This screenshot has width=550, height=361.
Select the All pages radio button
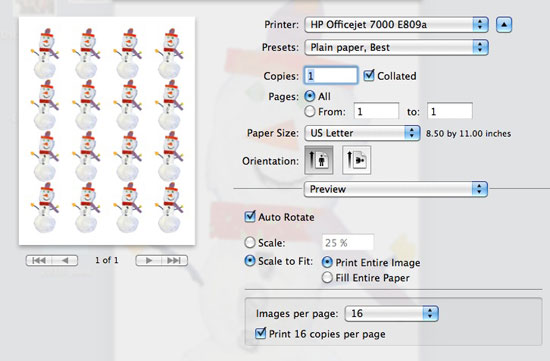click(310, 96)
